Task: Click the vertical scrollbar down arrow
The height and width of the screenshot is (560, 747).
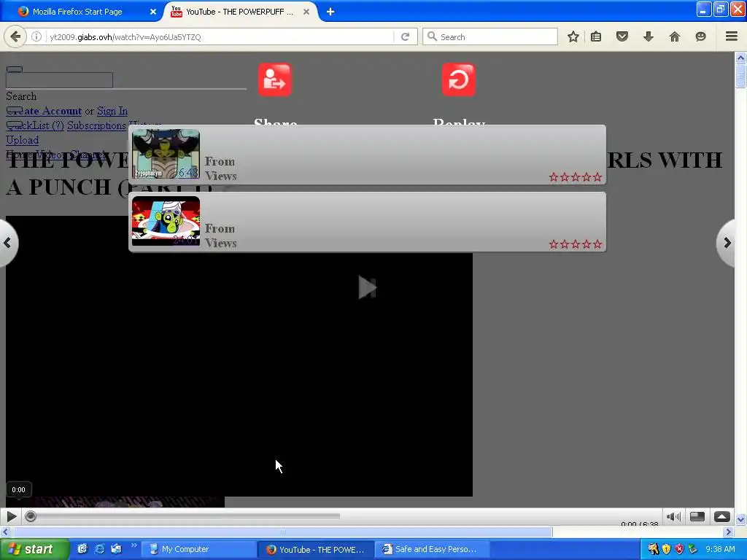Action: (740, 519)
